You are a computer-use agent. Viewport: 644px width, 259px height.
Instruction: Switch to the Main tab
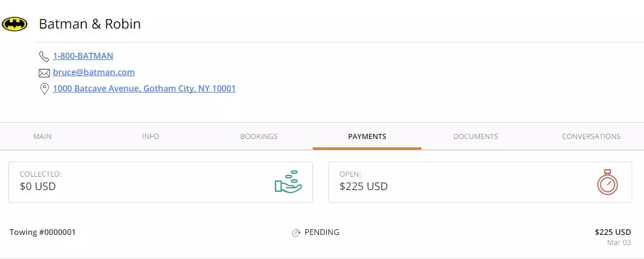42,136
